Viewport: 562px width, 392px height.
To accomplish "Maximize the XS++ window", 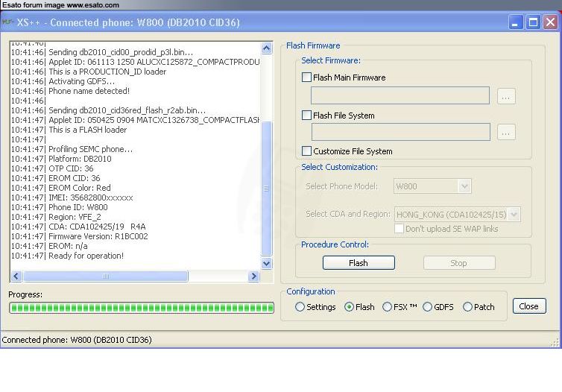I will click(533, 22).
